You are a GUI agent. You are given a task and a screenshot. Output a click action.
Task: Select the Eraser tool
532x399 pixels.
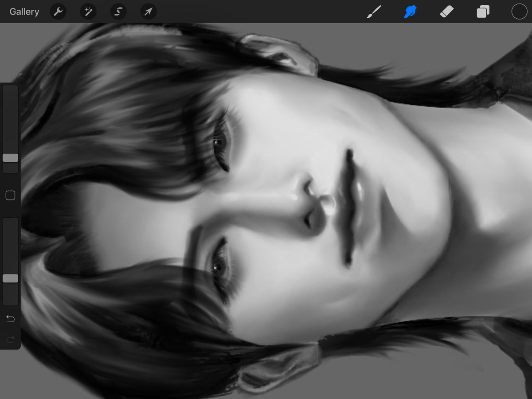[x=446, y=12]
